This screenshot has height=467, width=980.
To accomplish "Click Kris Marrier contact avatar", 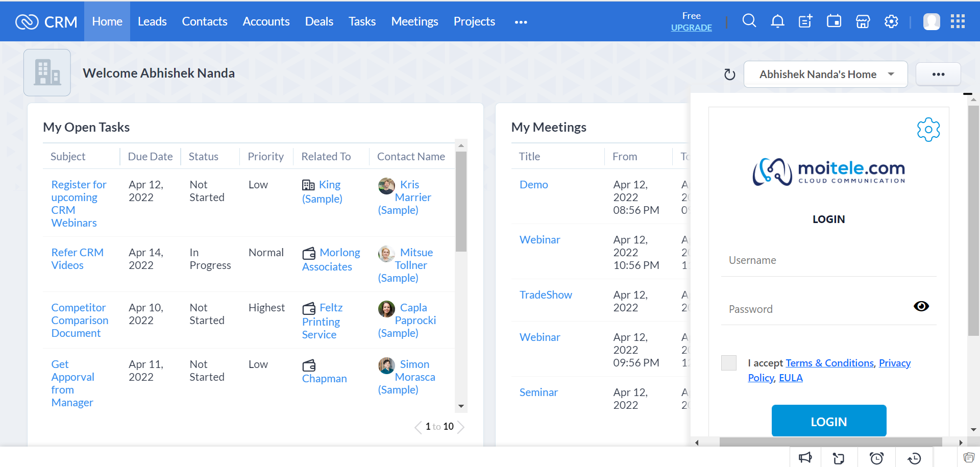I will click(x=386, y=186).
